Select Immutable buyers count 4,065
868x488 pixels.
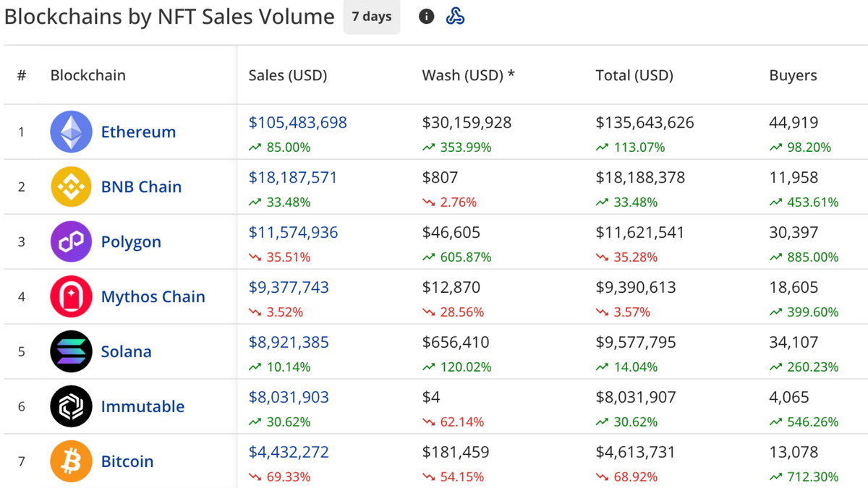click(789, 398)
